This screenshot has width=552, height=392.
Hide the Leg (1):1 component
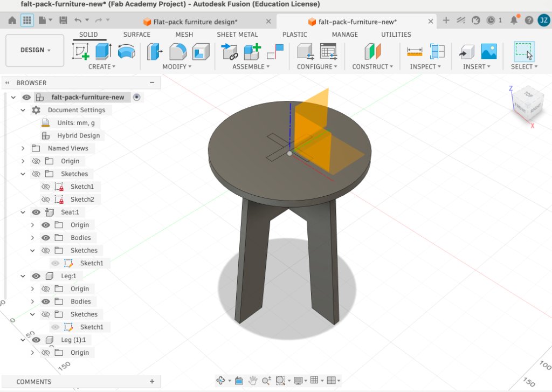36,340
